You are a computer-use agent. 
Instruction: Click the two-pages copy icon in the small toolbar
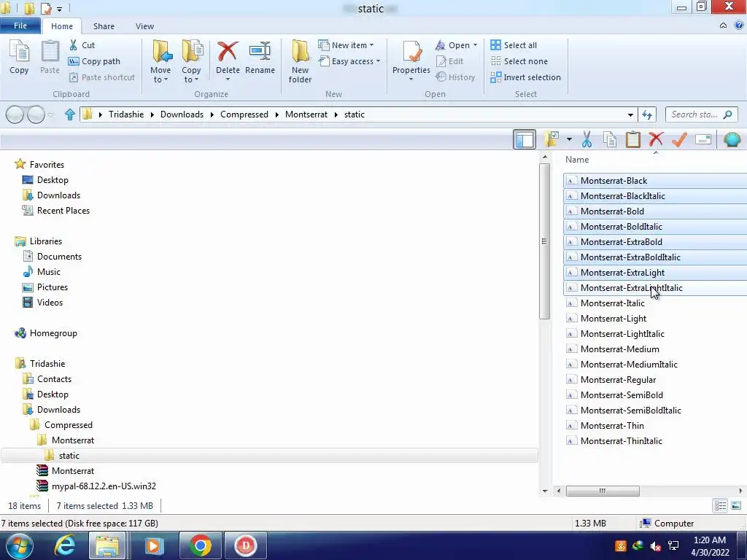click(610, 139)
